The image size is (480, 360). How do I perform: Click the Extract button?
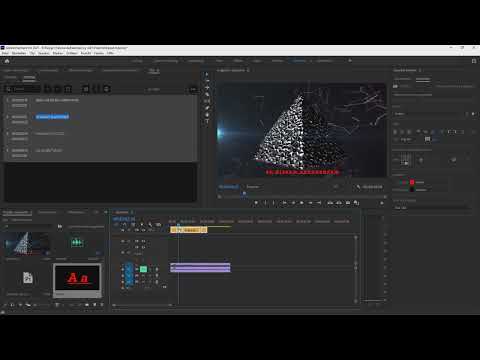point(339,203)
